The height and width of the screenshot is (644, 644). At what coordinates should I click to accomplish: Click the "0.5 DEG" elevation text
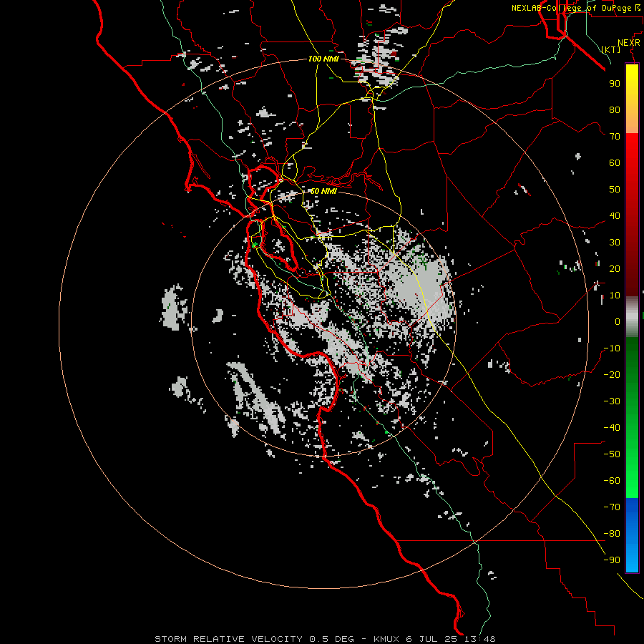[331, 639]
